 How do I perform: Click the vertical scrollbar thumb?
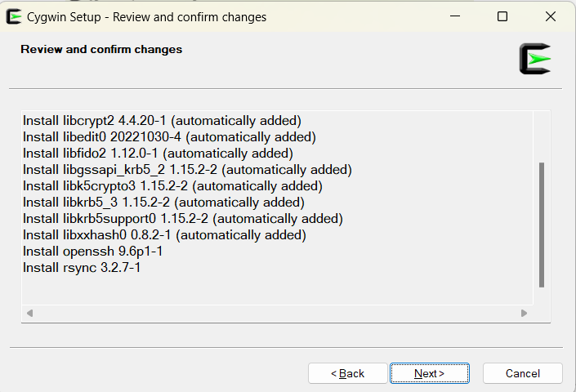coord(542,225)
